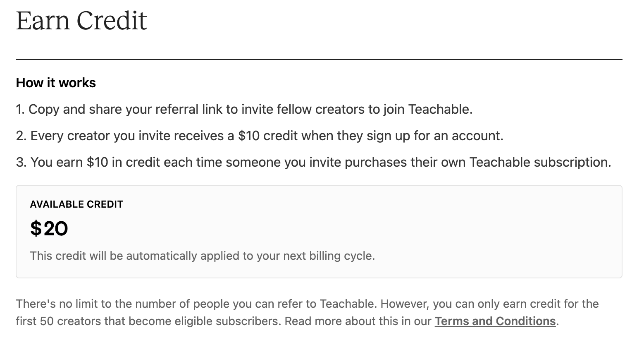This screenshot has height=340, width=644.
Task: Click the $20 credit amount
Action: point(49,229)
